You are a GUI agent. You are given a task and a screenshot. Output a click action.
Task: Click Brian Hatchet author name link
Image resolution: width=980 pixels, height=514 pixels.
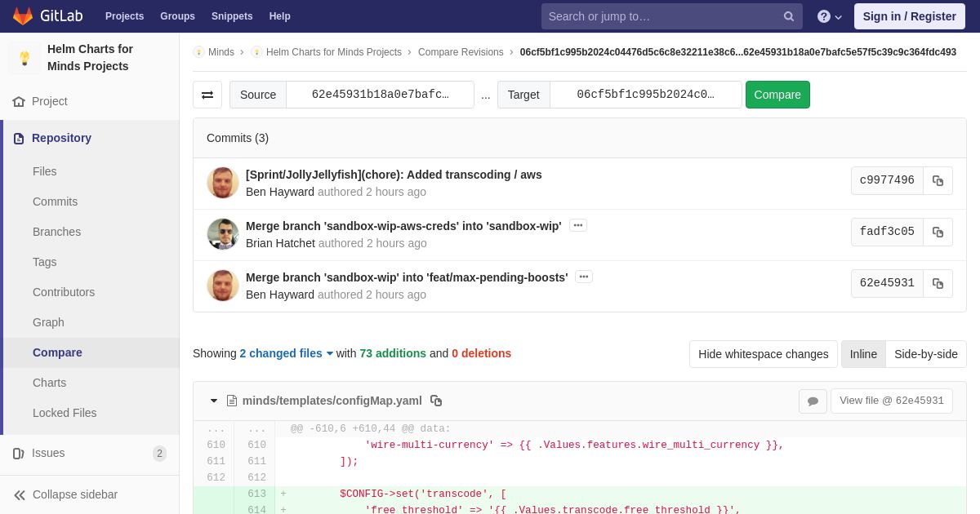[x=280, y=243]
